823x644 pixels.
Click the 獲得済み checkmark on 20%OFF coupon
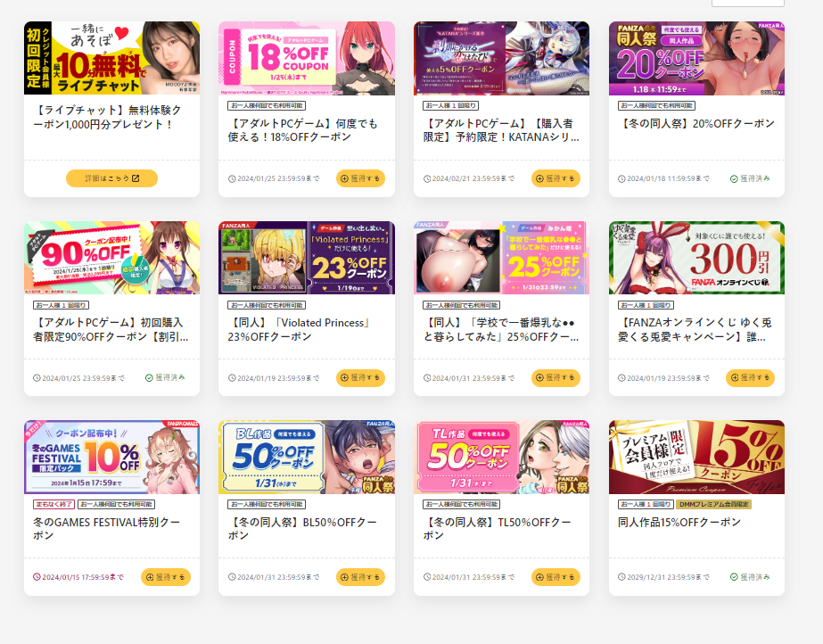735,179
